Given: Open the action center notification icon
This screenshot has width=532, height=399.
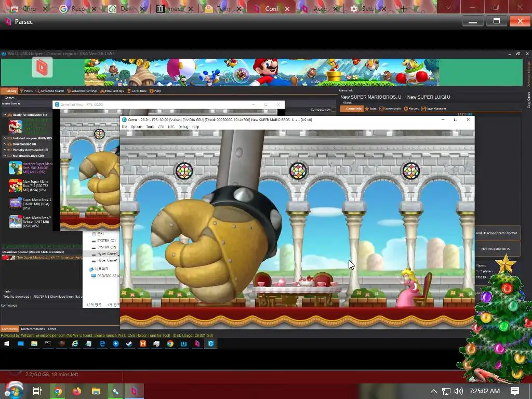Looking at the screenshot, I should tap(515, 391).
